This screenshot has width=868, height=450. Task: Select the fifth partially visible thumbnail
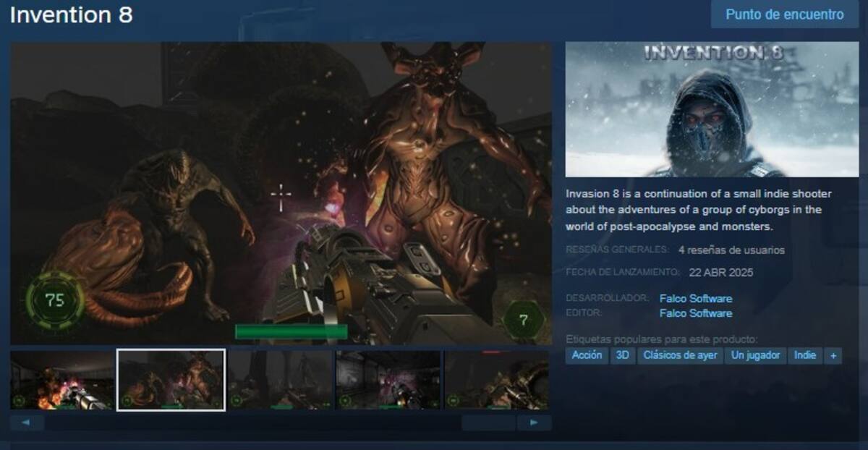click(497, 380)
